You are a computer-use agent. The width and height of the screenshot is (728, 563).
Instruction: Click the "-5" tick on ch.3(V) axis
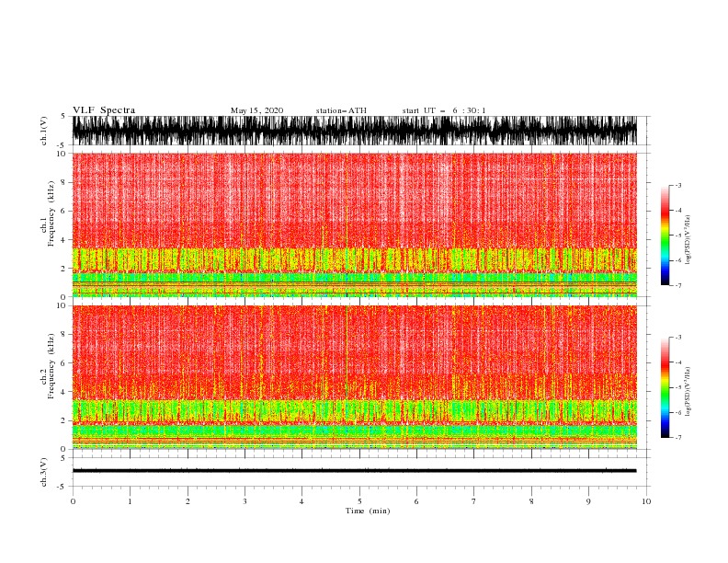[x=62, y=487]
